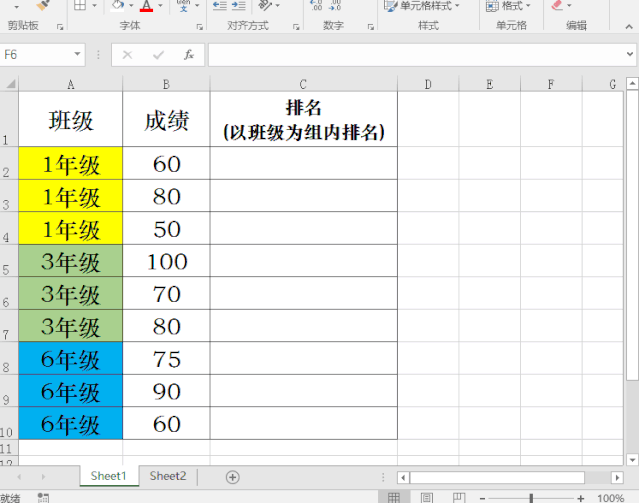Select cell with score 90

coord(166,391)
